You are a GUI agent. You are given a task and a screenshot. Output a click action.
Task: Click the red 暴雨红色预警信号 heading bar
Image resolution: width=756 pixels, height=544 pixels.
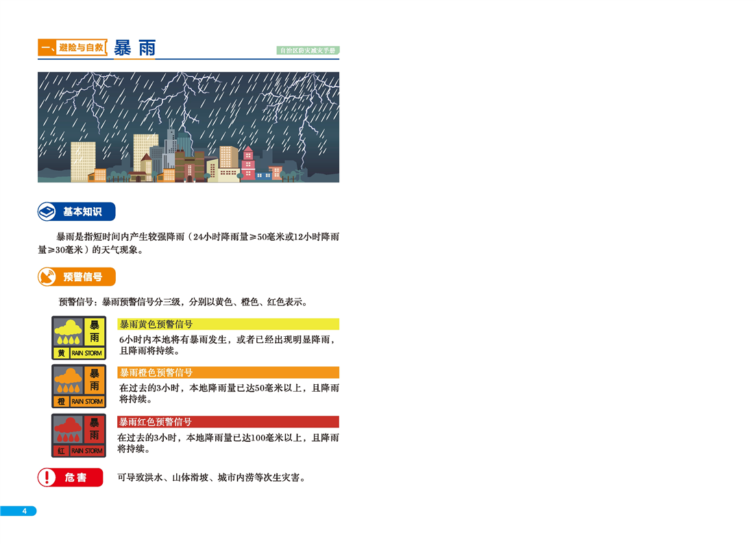(228, 422)
